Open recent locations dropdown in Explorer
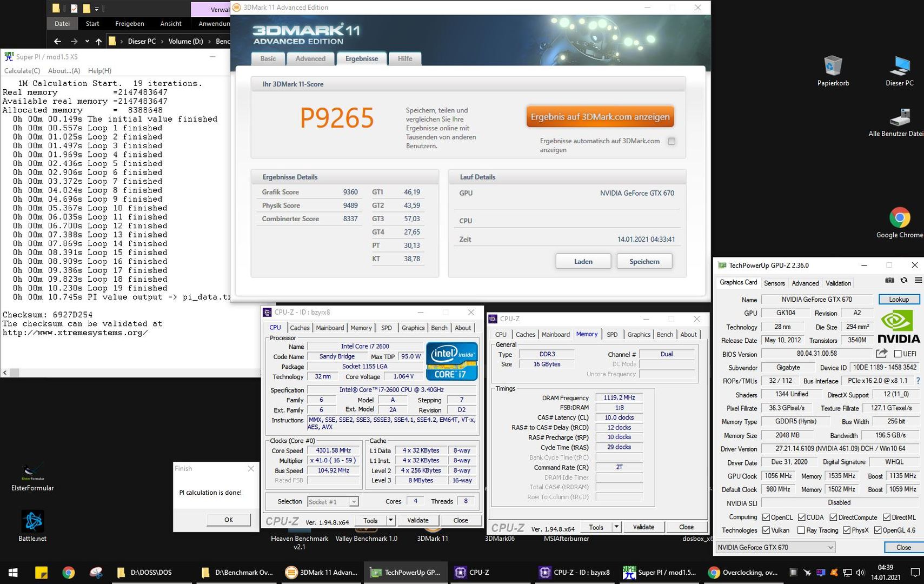Image resolution: width=924 pixels, height=584 pixels. click(x=87, y=41)
